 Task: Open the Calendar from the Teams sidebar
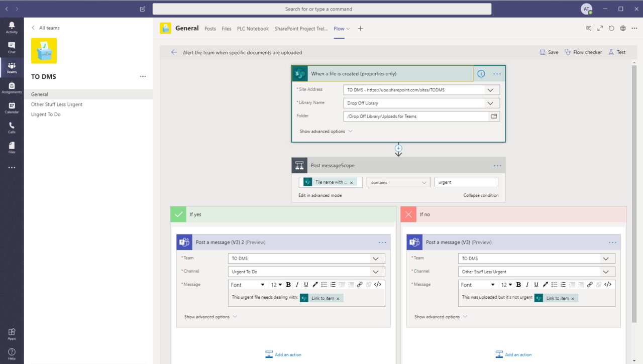(12, 107)
